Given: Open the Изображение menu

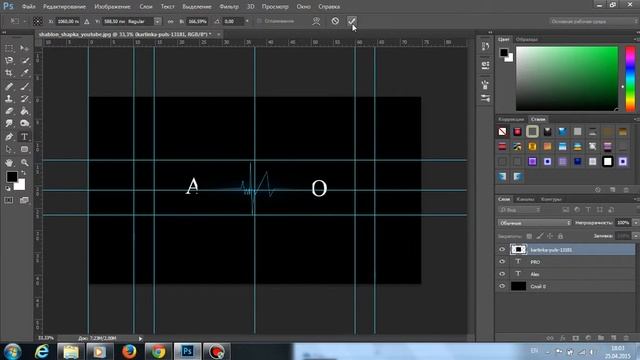Looking at the screenshot, I should (112, 7).
